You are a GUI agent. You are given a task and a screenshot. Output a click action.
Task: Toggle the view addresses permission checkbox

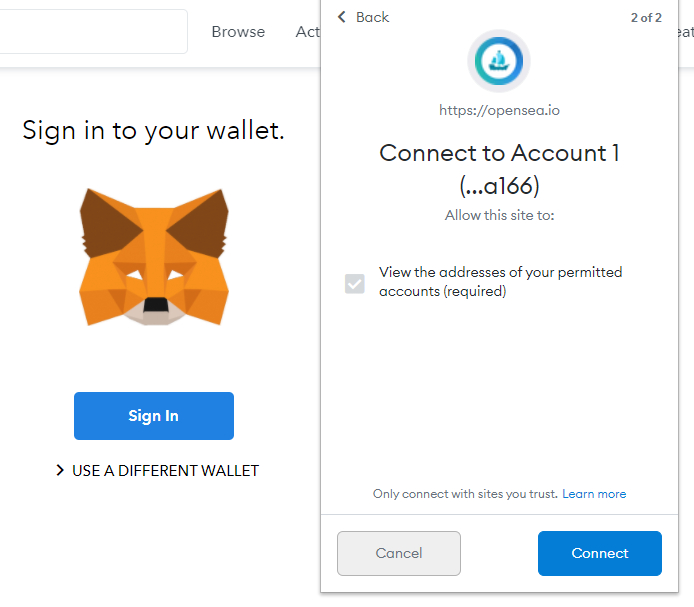tap(355, 283)
